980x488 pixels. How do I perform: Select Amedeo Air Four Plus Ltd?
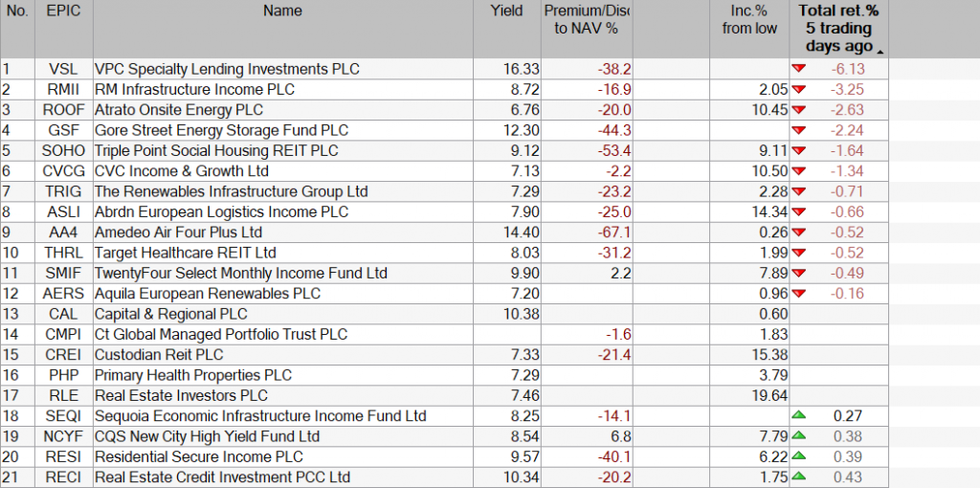178,233
